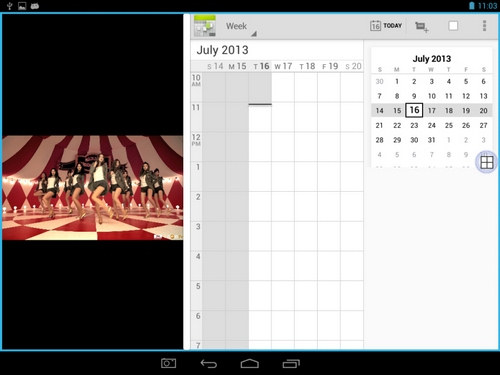Tap the July 2013 mini calendar title
This screenshot has height=375, width=500.
(432, 59)
